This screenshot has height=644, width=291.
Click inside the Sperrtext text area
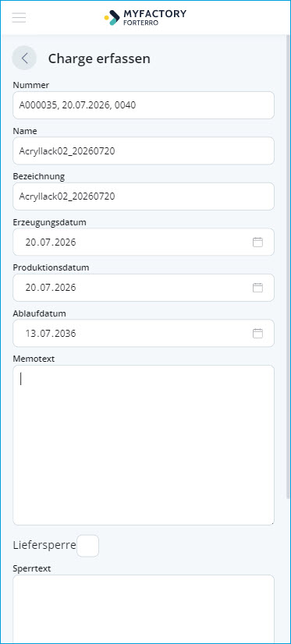click(144, 609)
